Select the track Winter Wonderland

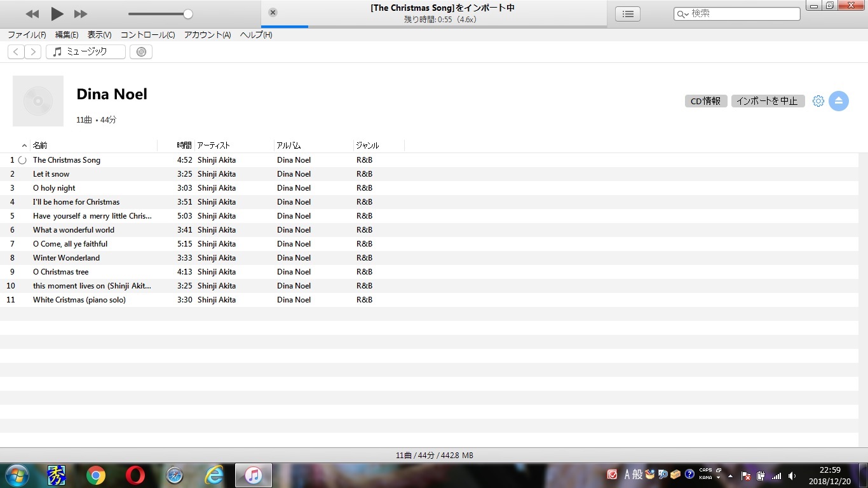[66, 258]
